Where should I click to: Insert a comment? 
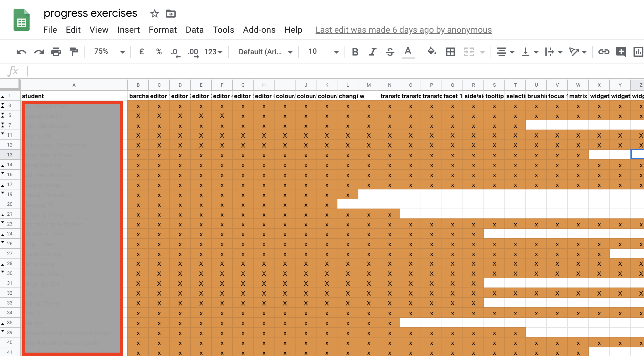621,52
